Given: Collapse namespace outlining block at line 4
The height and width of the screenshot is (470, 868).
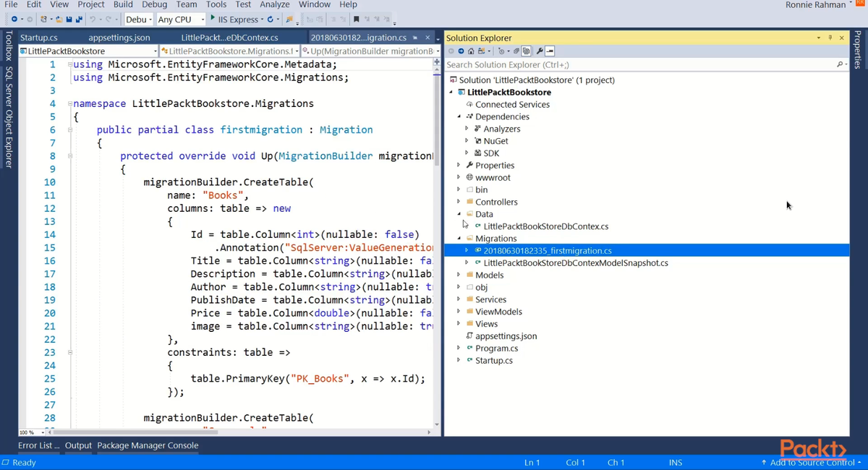Looking at the screenshot, I should [69, 103].
